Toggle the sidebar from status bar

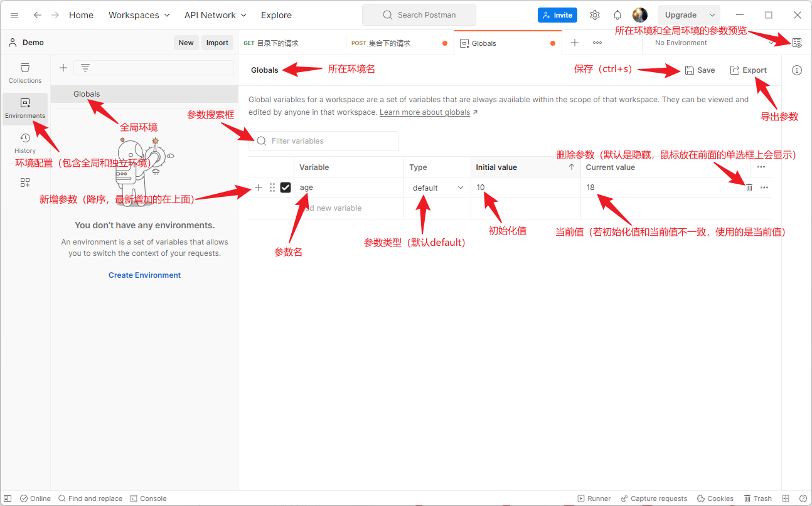tap(8, 498)
